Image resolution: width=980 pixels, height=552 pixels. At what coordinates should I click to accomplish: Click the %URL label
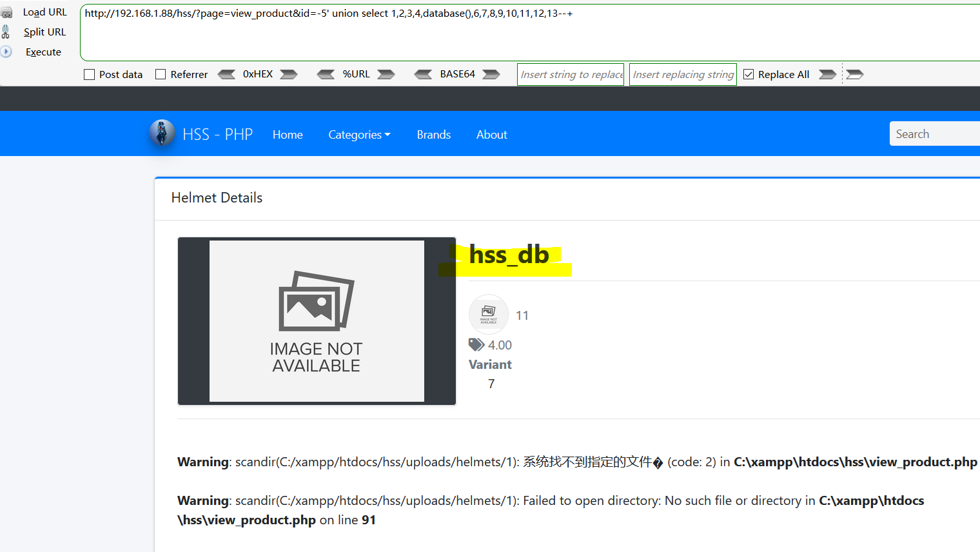357,74
